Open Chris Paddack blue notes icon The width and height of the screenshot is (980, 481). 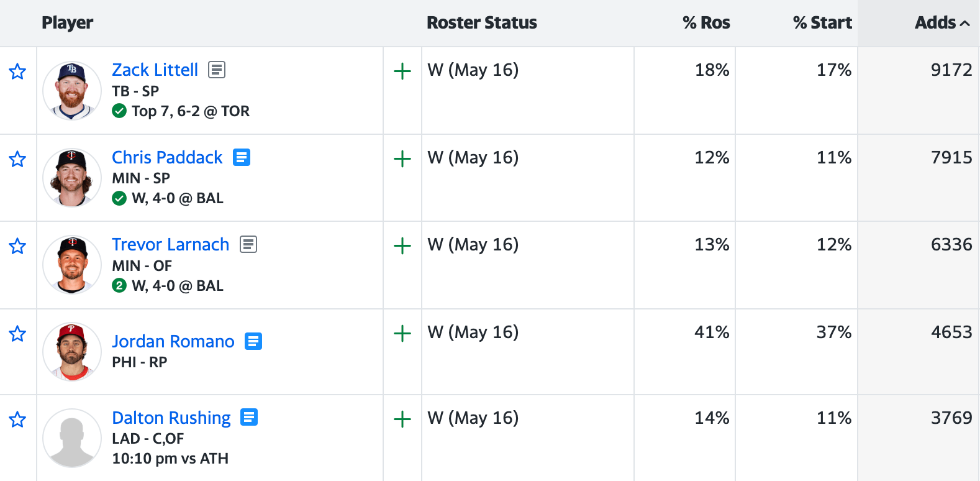242,157
